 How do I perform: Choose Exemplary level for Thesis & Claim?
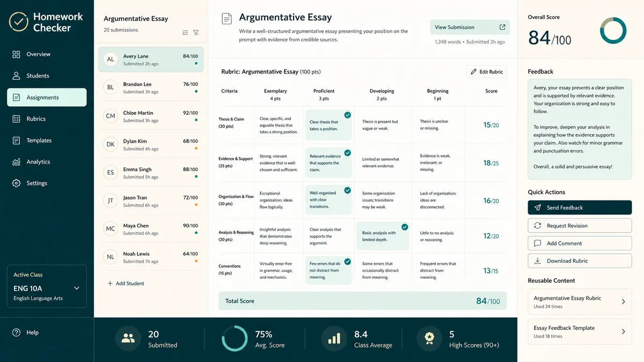click(278, 125)
